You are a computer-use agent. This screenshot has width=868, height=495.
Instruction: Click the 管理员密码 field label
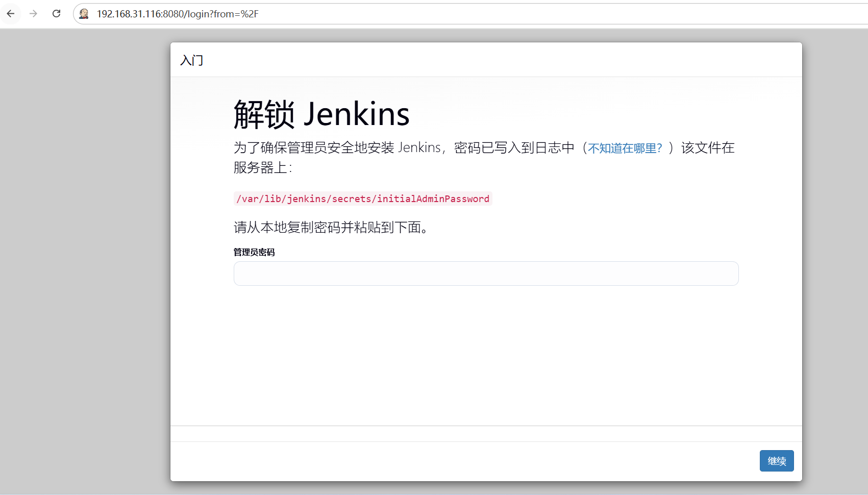(254, 252)
